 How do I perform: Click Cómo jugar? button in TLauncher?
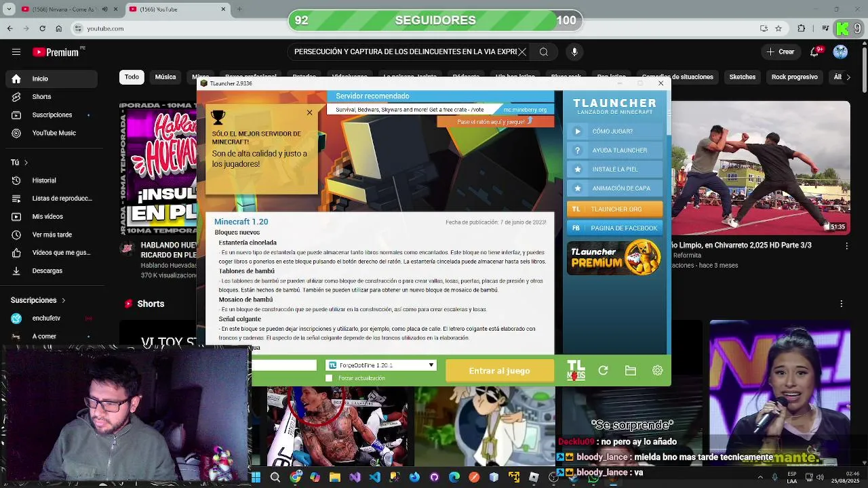point(614,131)
